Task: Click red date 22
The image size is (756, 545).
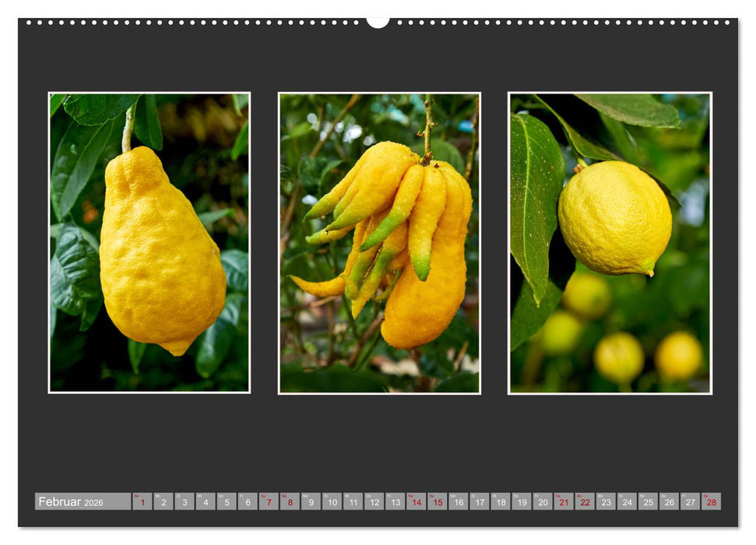Action: [x=584, y=501]
